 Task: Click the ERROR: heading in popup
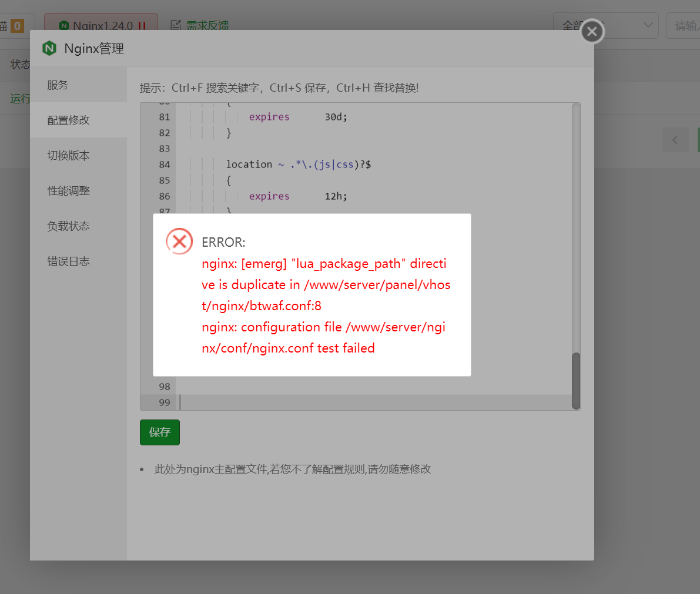[224, 242]
